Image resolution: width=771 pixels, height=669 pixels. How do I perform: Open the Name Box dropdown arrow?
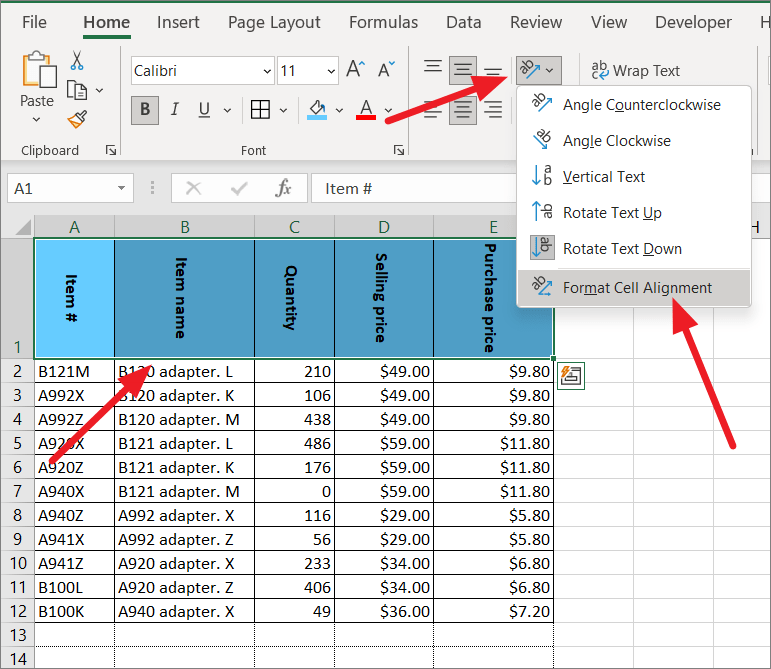coord(121,188)
